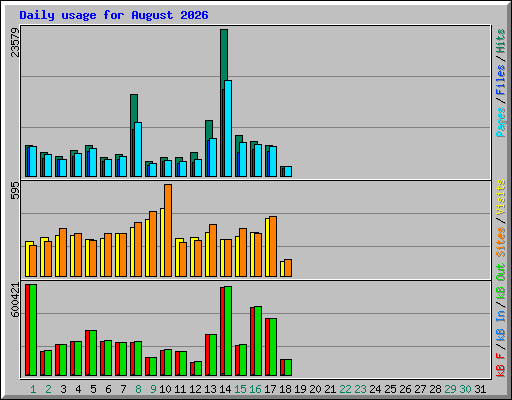Click day 14 on the x-axis

pos(225,389)
